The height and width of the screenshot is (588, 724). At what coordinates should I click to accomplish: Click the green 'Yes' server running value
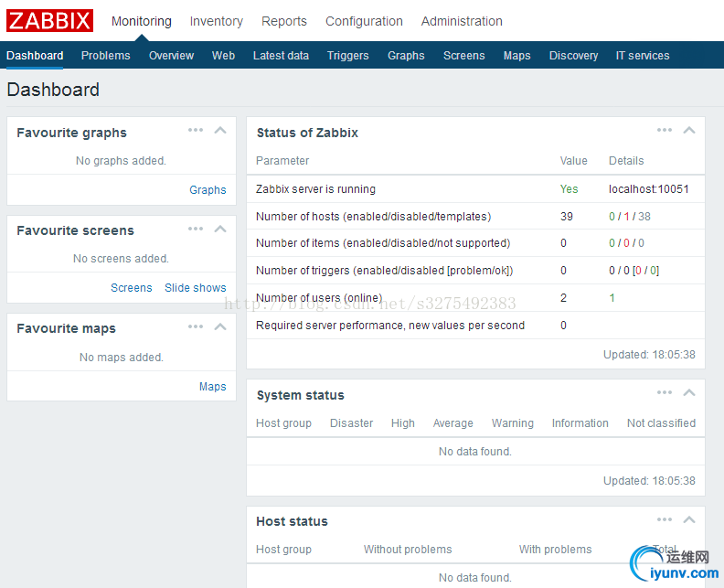point(569,189)
